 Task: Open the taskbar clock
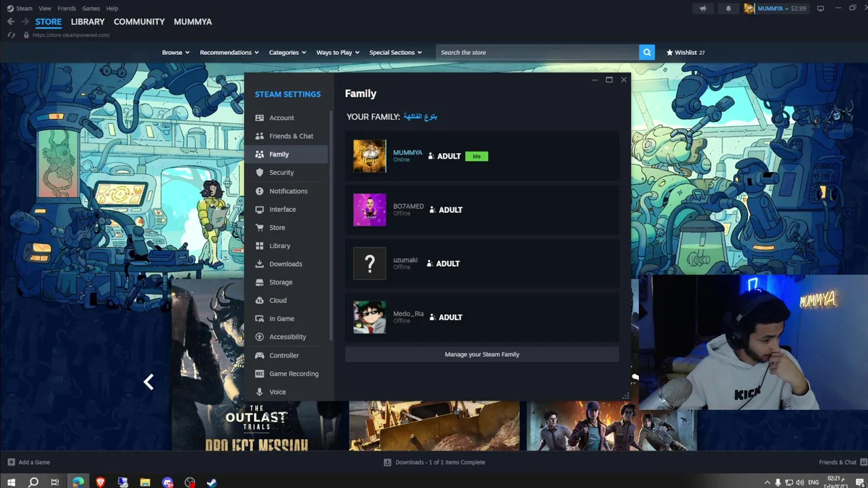click(x=835, y=483)
